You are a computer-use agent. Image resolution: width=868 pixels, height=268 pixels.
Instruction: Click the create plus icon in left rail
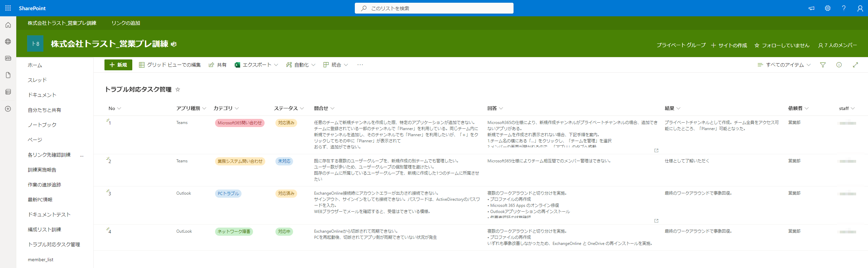tap(8, 109)
